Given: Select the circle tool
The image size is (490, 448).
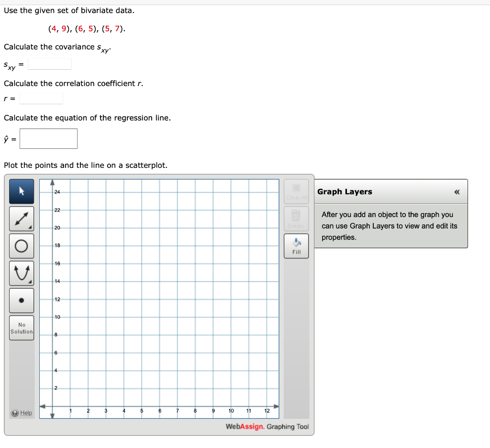Looking at the screenshot, I should (22, 246).
